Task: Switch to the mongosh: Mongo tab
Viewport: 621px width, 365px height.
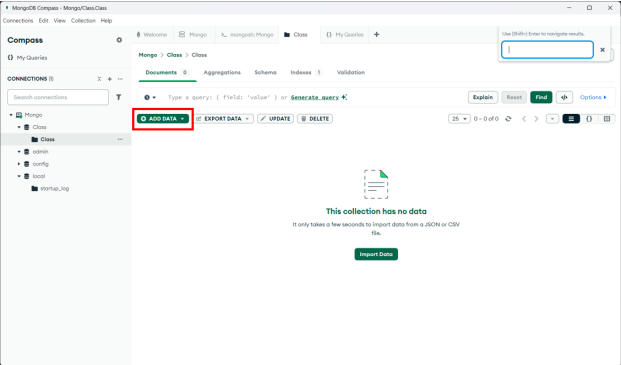Action: 247,35
